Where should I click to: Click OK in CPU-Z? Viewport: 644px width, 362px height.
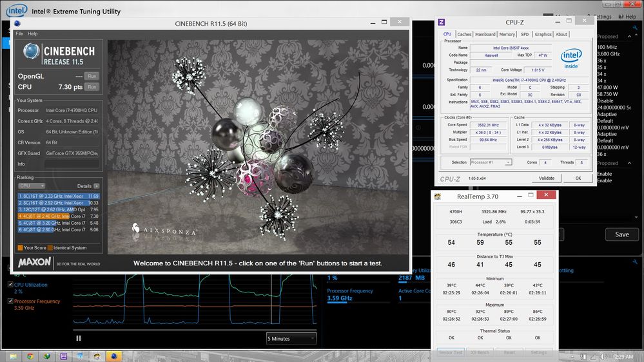point(578,178)
